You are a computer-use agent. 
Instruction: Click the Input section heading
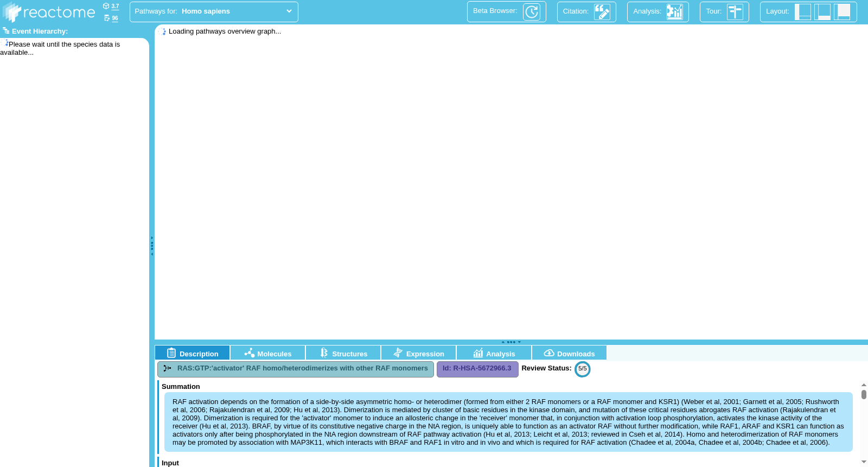point(170,463)
